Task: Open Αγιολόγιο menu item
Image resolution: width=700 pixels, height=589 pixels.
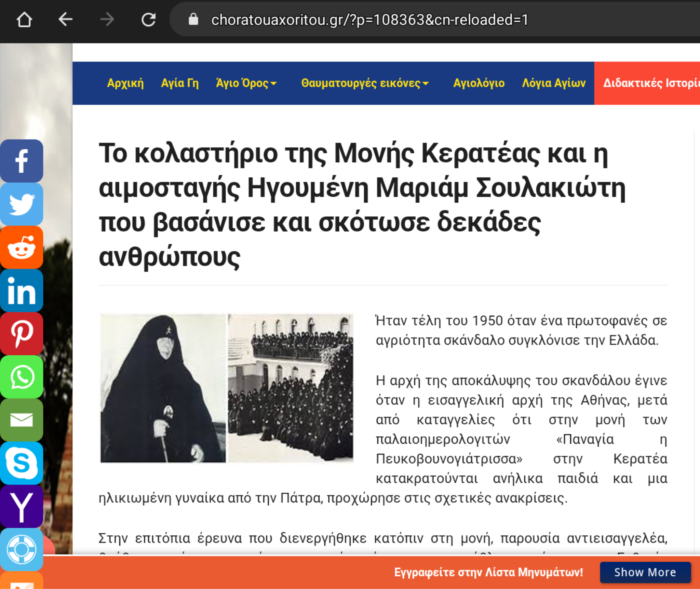Action: 479,83
